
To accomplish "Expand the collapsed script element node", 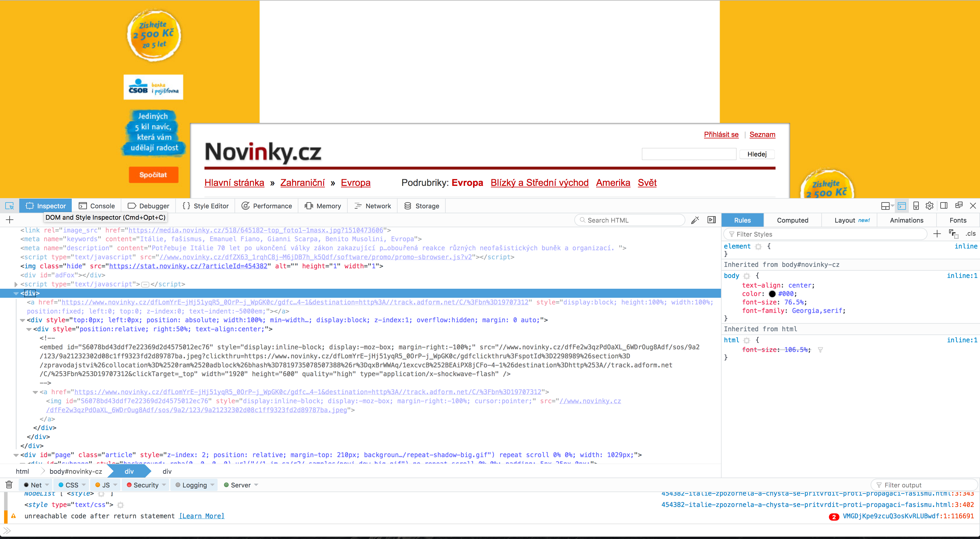I will [16, 284].
